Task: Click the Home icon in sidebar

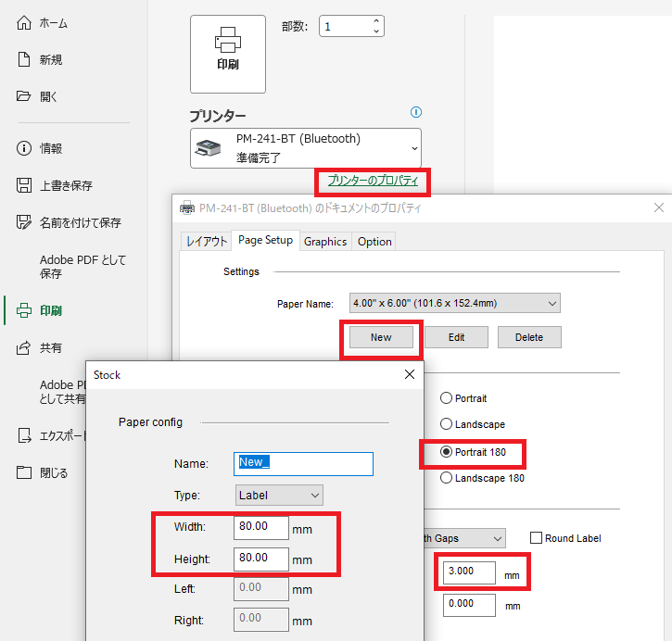Action: [x=25, y=23]
